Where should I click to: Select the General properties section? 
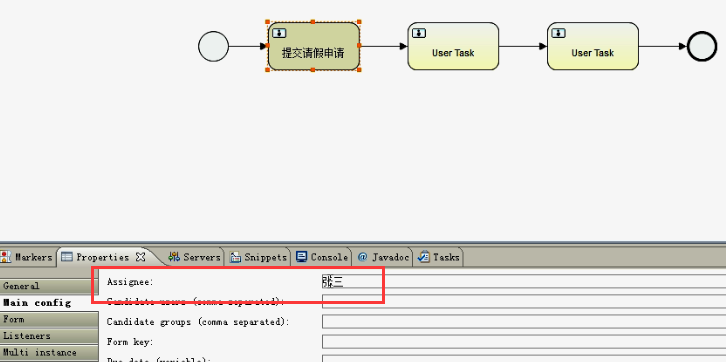[49, 286]
